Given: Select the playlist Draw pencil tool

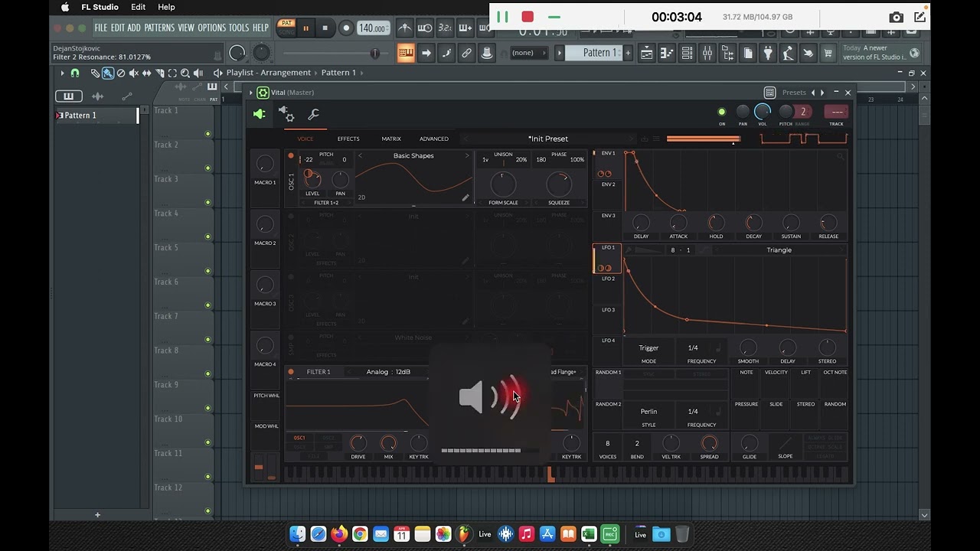Looking at the screenshot, I should pyautogui.click(x=95, y=73).
